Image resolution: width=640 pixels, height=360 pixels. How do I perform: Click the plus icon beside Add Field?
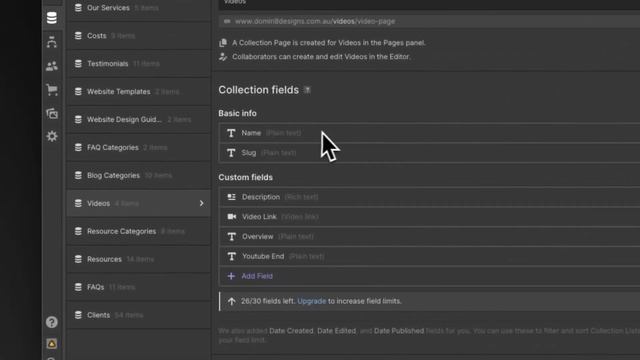coord(231,276)
